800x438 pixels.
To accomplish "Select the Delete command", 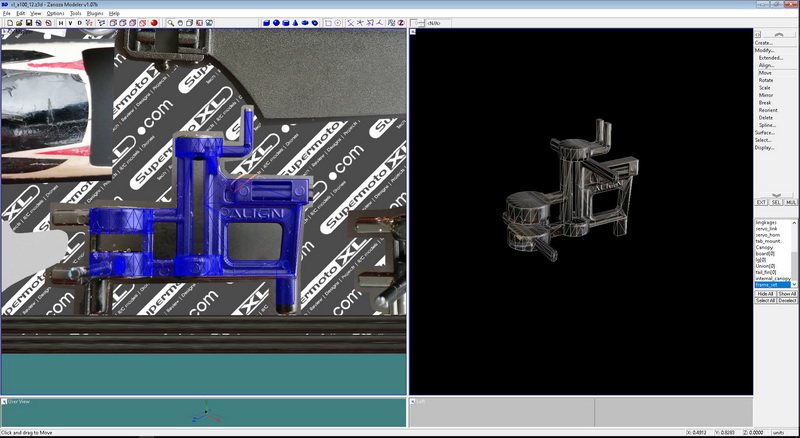I will point(766,117).
